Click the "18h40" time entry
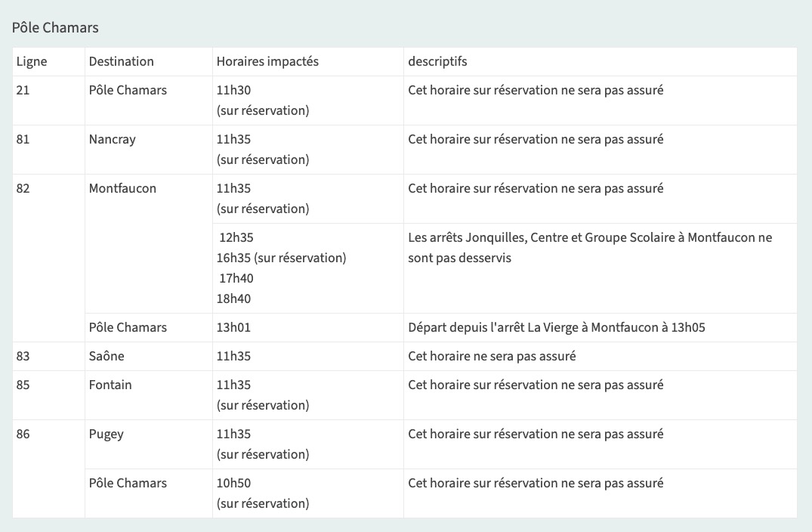The image size is (812, 532). (235, 299)
